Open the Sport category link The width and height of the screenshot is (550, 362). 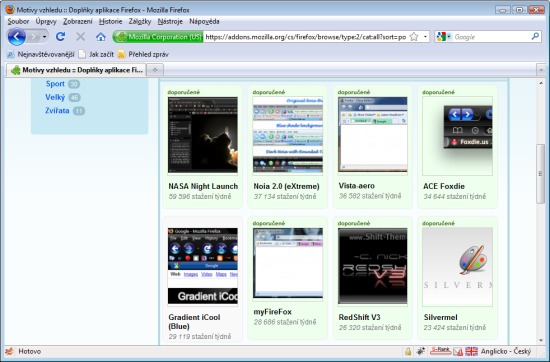[x=55, y=84]
